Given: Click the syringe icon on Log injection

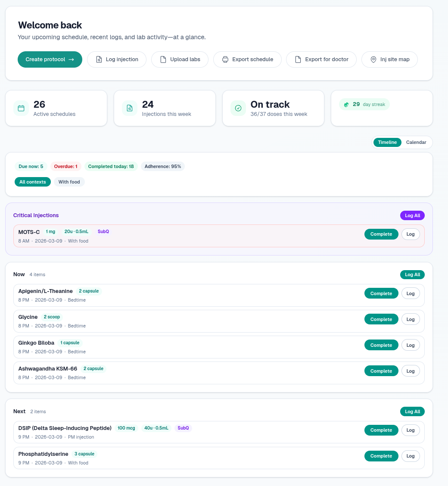Looking at the screenshot, I should [100, 59].
